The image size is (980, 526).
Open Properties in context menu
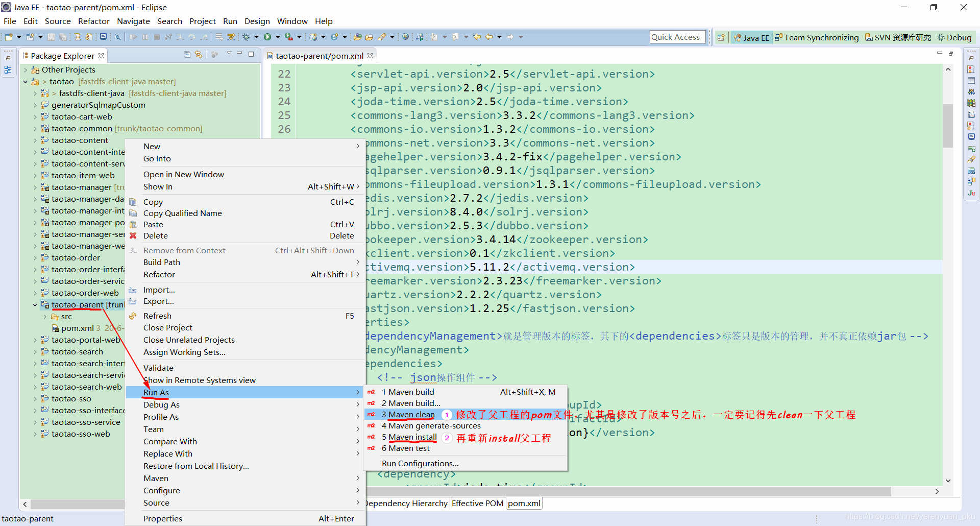(244, 519)
